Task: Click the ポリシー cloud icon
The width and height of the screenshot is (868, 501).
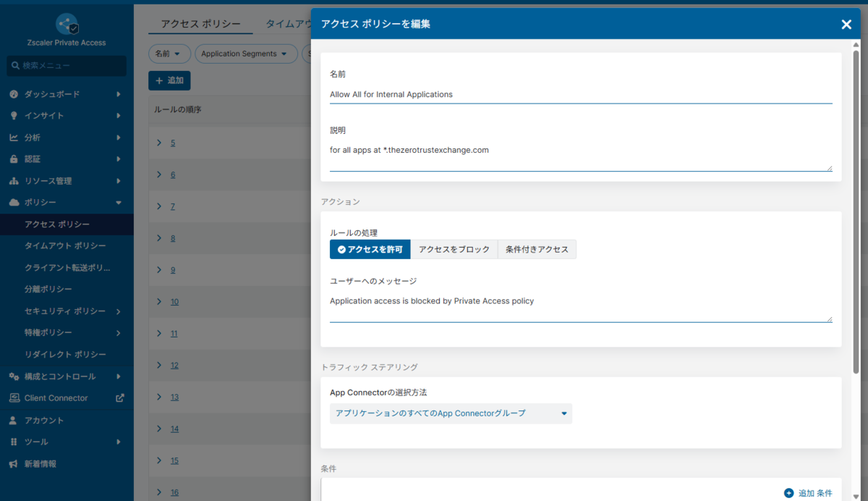Action: pyautogui.click(x=14, y=203)
